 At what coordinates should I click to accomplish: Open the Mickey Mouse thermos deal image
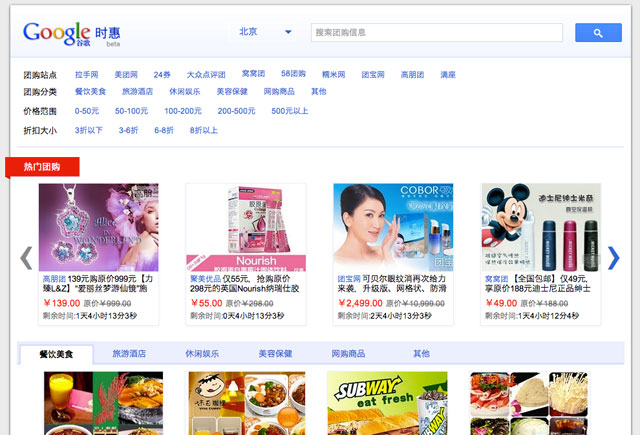click(x=541, y=227)
